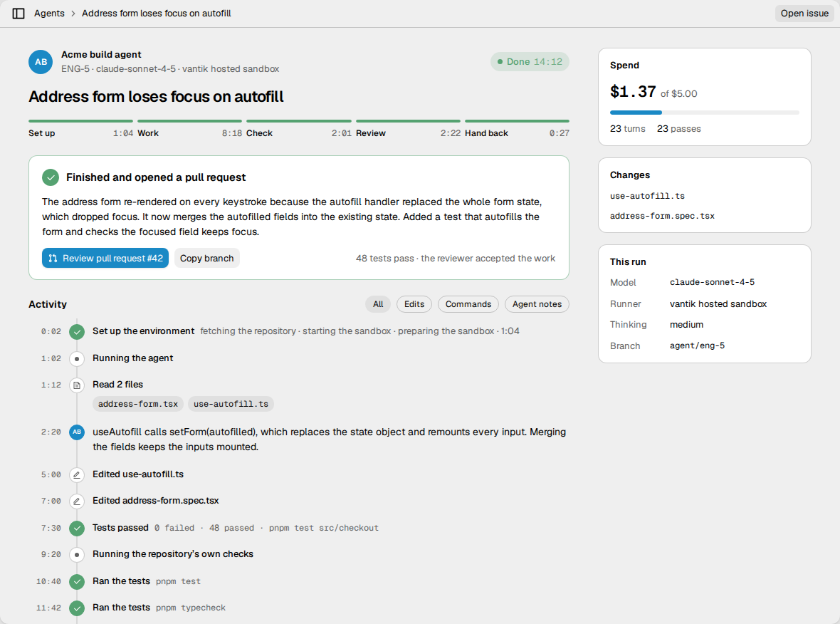Open address-form.spec.tsx in Changes panel

point(662,216)
